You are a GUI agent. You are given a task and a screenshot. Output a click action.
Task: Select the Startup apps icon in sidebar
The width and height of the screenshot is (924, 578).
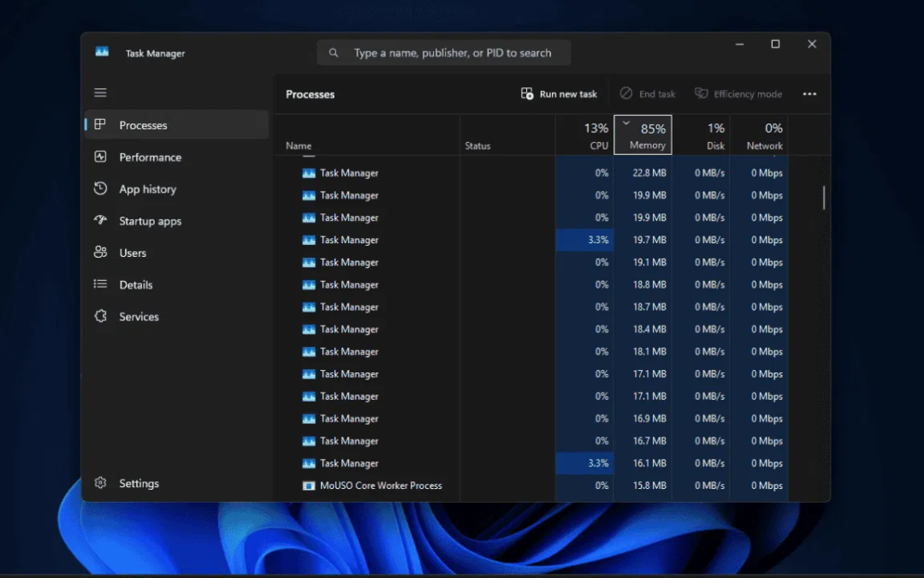(100, 221)
